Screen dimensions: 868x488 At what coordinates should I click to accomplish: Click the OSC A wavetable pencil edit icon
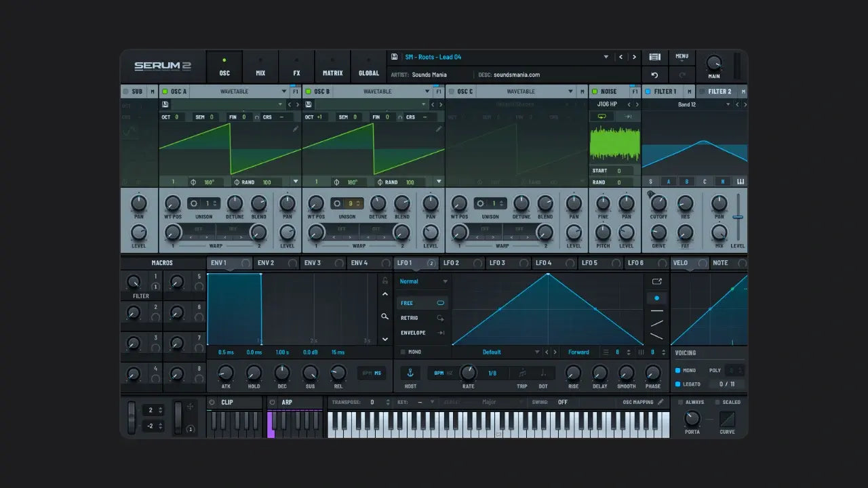click(296, 129)
